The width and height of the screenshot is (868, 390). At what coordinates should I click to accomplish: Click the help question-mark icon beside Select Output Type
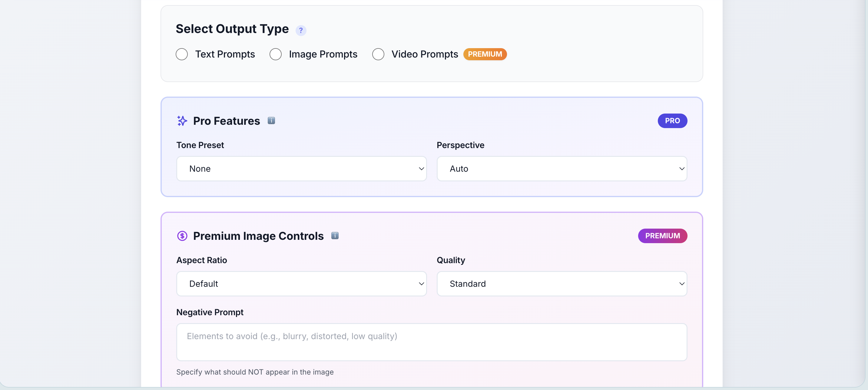pos(300,30)
